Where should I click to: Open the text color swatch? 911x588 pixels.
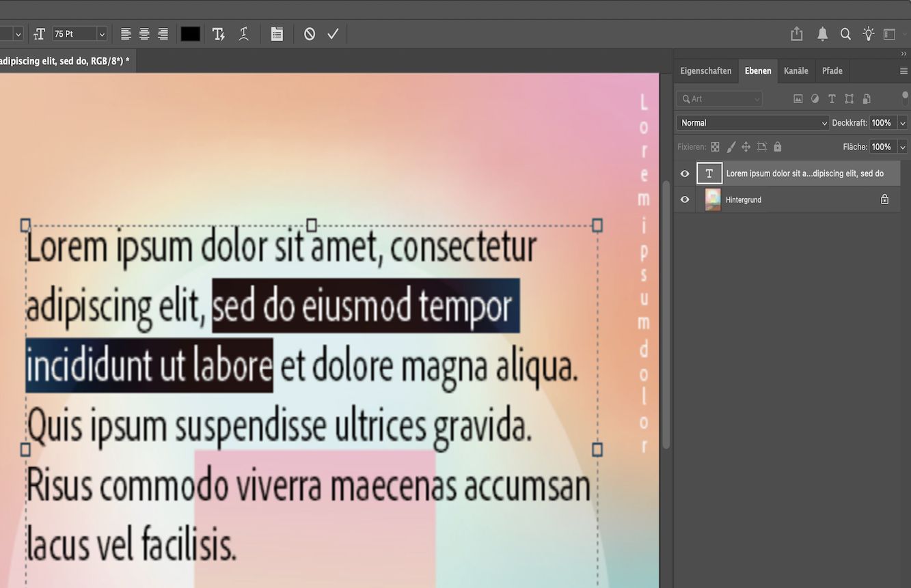[x=190, y=33]
